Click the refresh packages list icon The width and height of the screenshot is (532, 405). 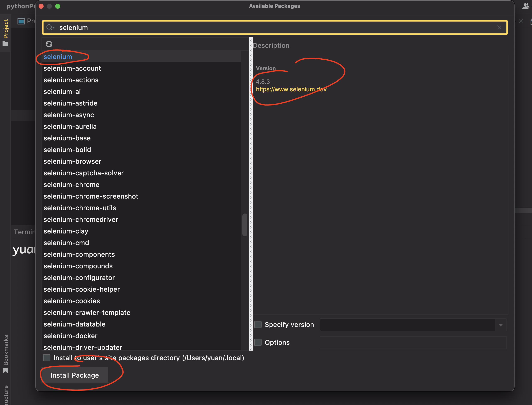(x=49, y=44)
